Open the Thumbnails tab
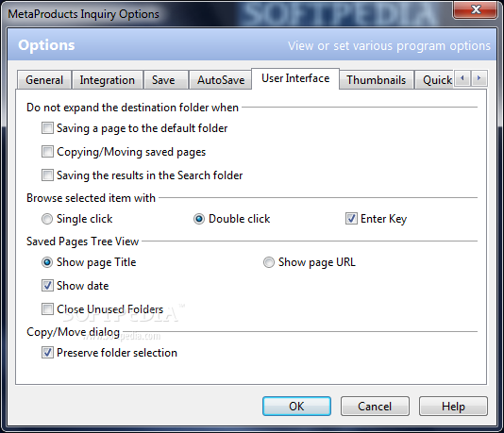 (x=376, y=80)
